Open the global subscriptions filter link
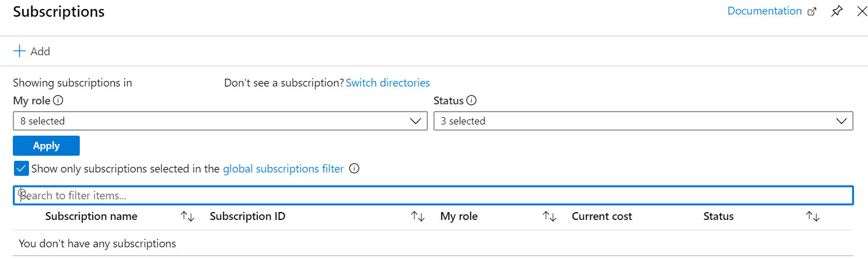 283,169
